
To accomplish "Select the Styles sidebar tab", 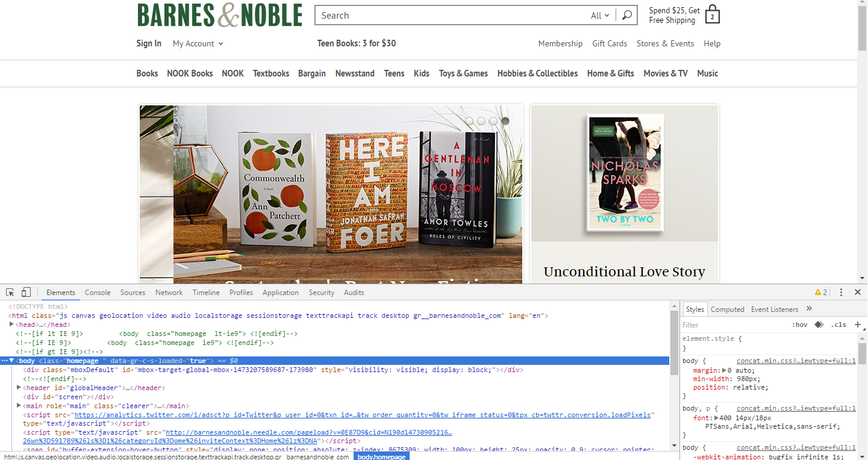I will point(695,309).
